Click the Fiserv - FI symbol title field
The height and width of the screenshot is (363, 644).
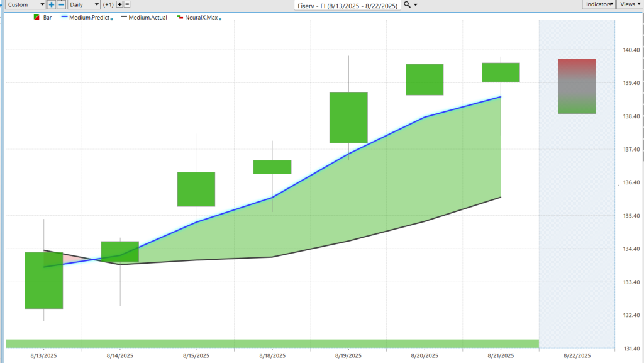[x=348, y=4]
